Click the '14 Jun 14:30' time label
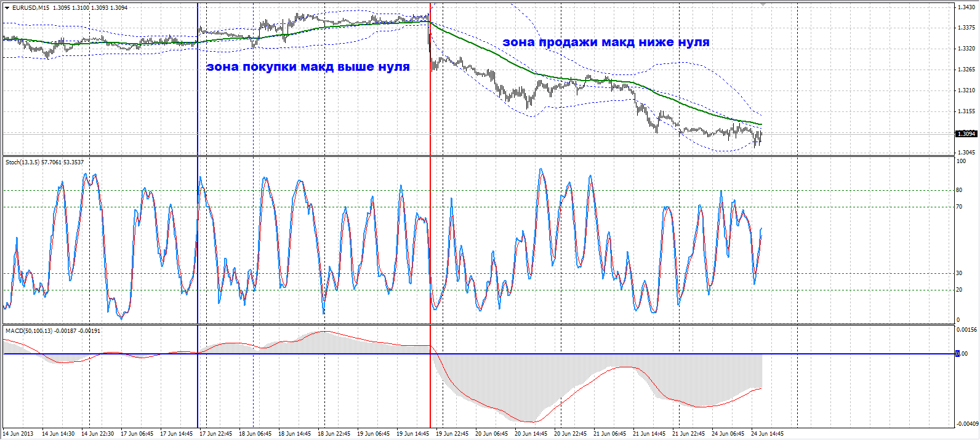The image size is (980, 440). [x=58, y=434]
